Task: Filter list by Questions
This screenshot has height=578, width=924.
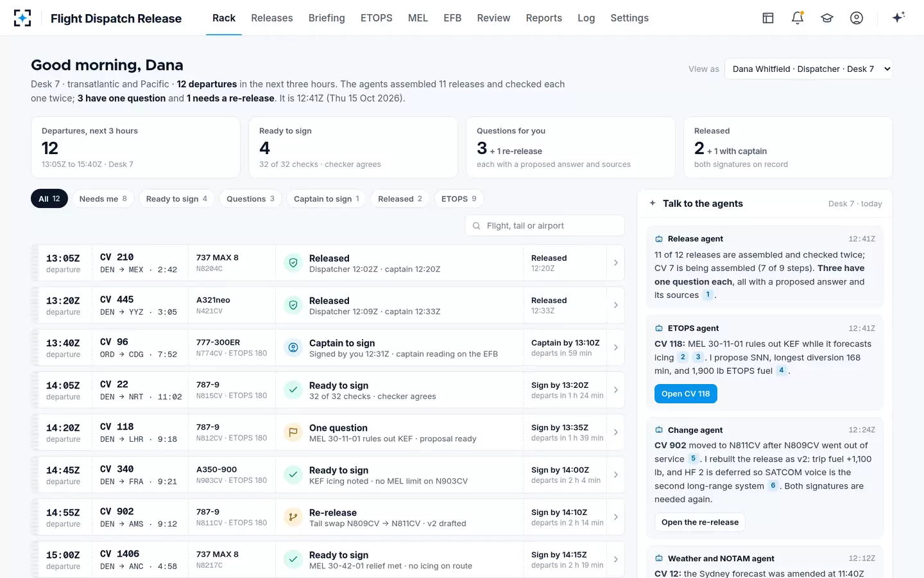Action: [250, 198]
